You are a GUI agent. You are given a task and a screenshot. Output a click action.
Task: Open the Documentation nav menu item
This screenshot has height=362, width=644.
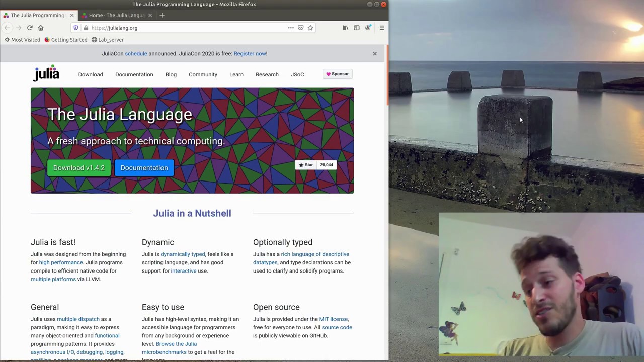tap(134, 74)
